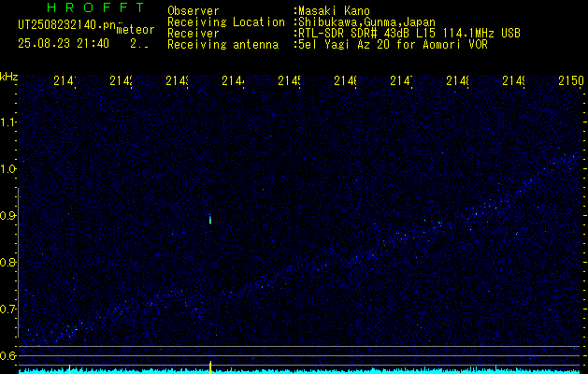
Task: Click the tall yellow spike in the bottom power strip
Action: point(210,367)
